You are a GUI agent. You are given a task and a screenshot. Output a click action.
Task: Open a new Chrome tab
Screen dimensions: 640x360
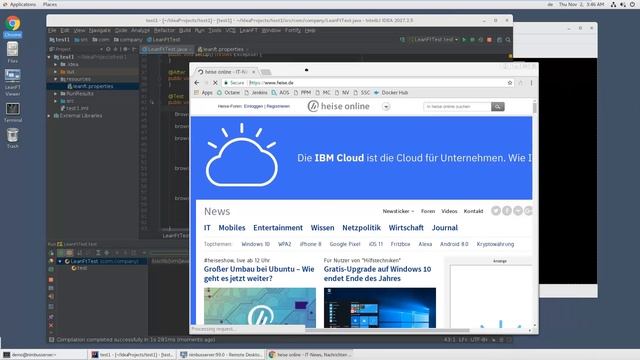(x=266, y=72)
